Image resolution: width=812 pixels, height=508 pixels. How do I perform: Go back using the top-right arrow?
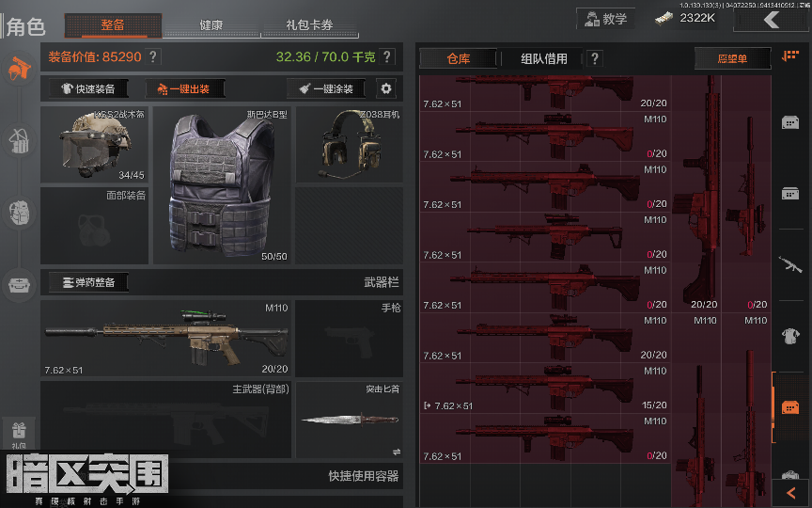pyautogui.click(x=772, y=20)
